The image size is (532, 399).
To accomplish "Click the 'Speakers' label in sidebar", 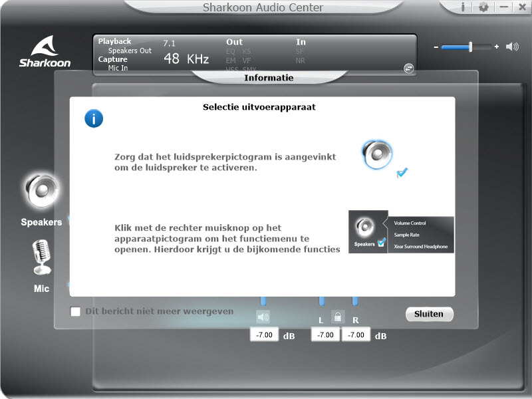I will pos(41,222).
